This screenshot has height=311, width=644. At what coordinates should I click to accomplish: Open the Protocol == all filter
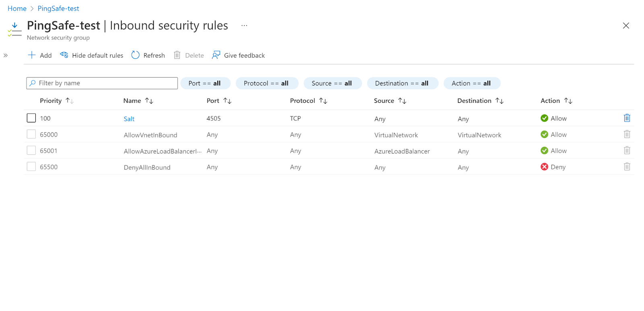266,83
